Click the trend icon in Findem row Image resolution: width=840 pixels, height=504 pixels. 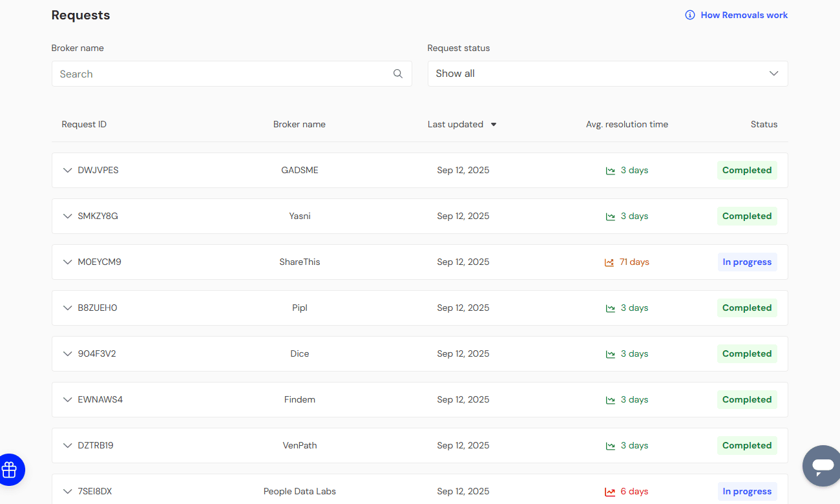click(x=610, y=400)
